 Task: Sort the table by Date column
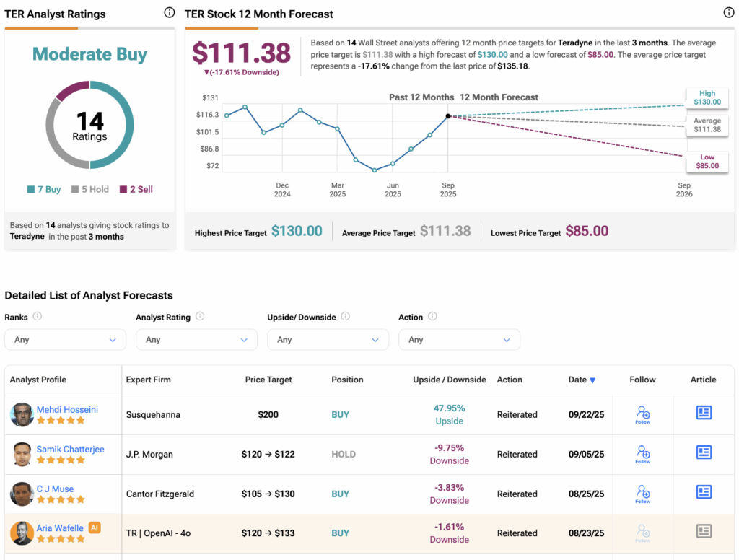pyautogui.click(x=581, y=380)
